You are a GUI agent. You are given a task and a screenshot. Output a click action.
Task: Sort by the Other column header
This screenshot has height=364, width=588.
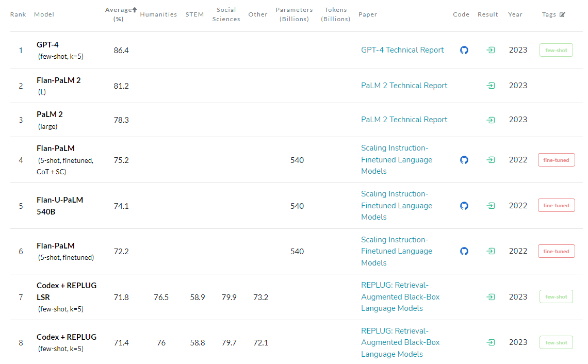pyautogui.click(x=257, y=14)
